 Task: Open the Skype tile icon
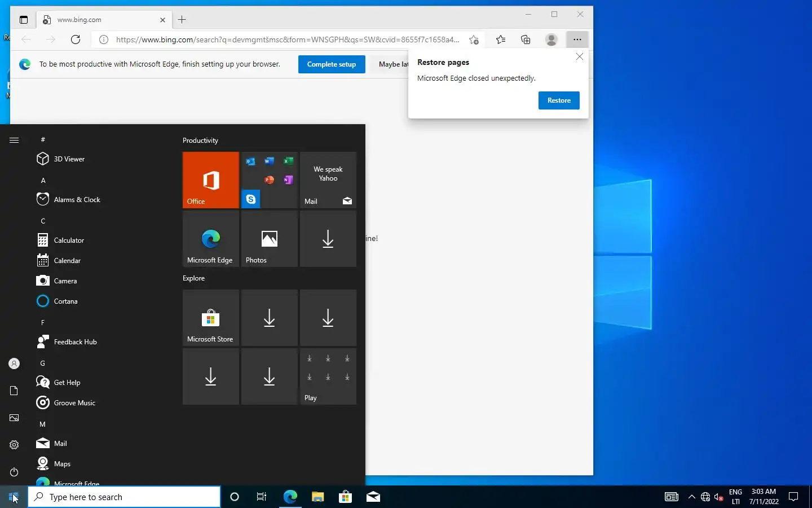point(251,199)
